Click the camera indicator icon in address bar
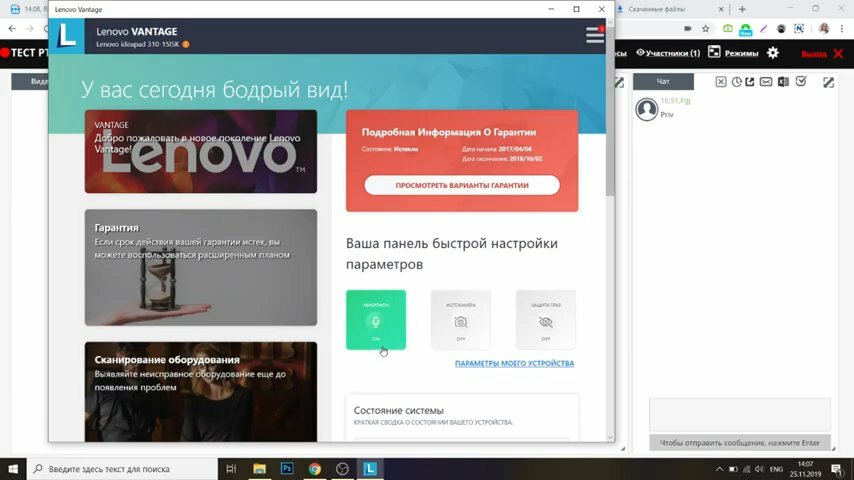 click(x=688, y=29)
